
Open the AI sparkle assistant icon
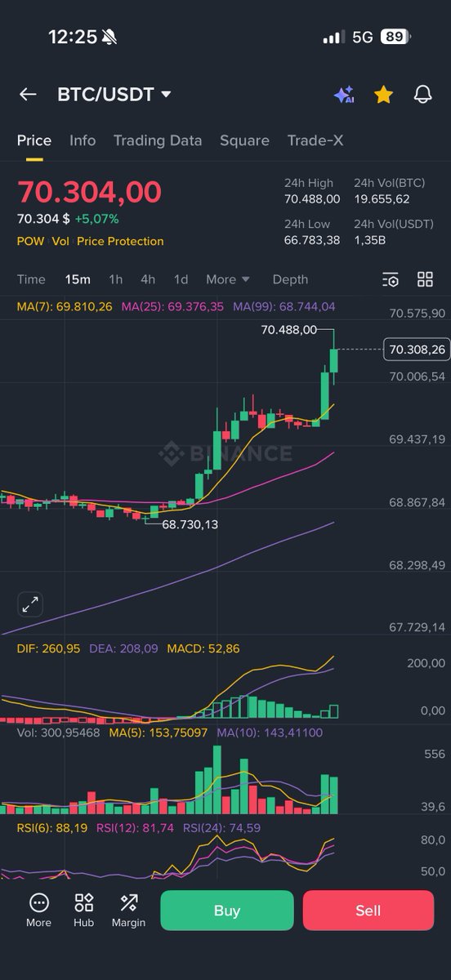[x=343, y=95]
